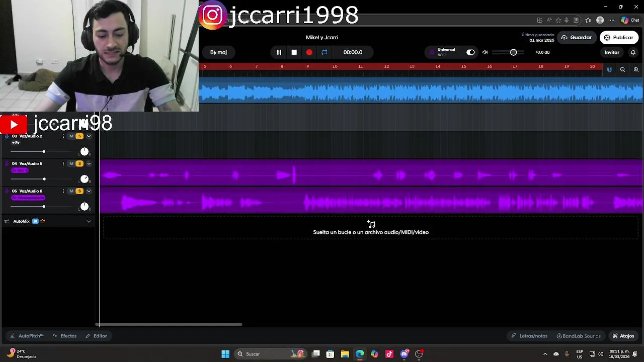
Task: Expand track 05 Voz/Audio 6 chevron
Action: point(89,191)
